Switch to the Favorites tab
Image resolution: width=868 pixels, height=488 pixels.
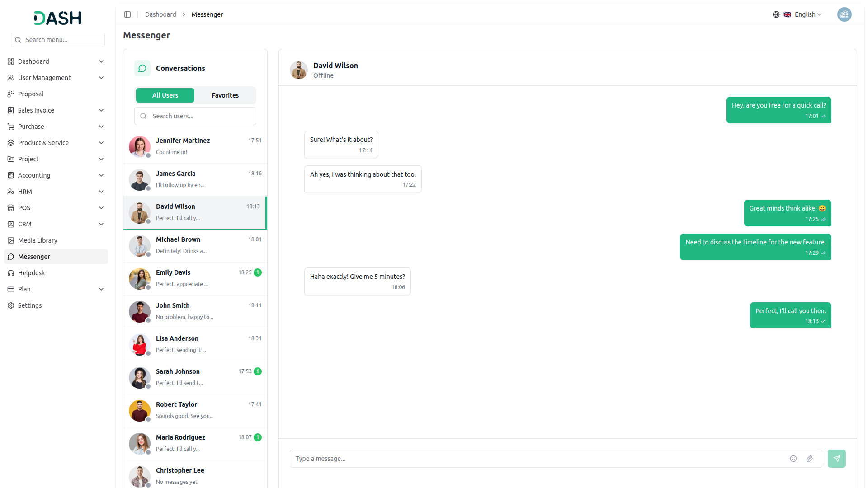pyautogui.click(x=225, y=95)
